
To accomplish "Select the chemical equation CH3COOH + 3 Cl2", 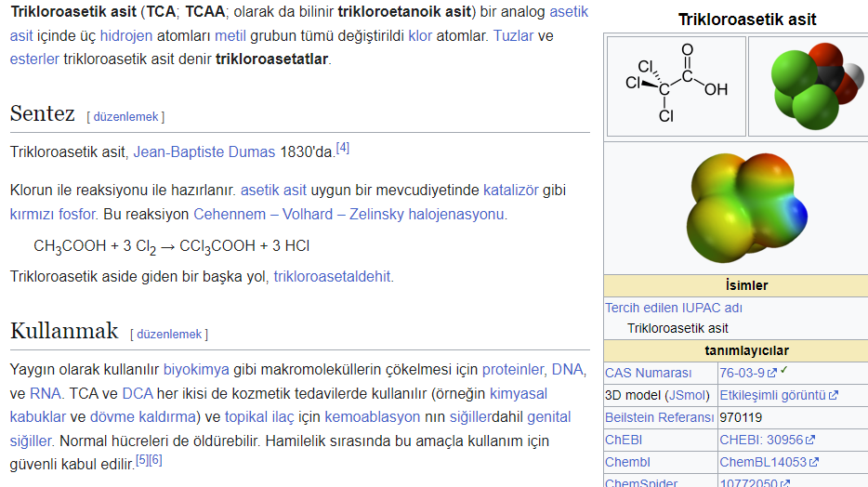I will coord(172,246).
